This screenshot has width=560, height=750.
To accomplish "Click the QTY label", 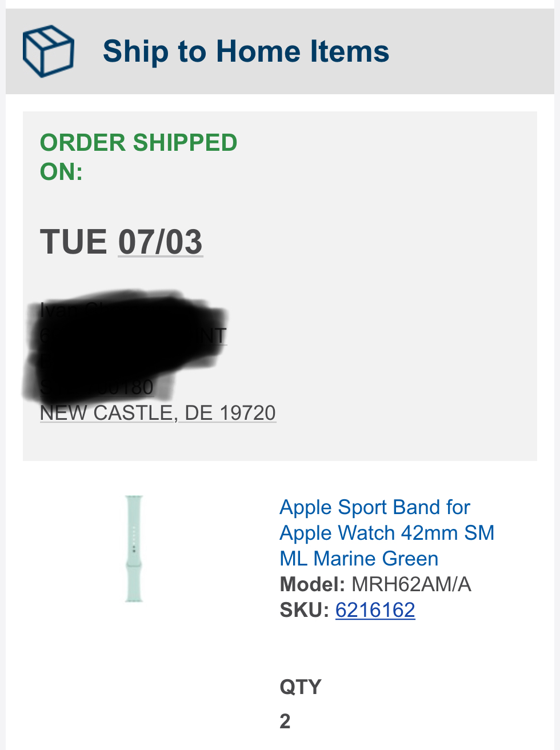I will 301,687.
